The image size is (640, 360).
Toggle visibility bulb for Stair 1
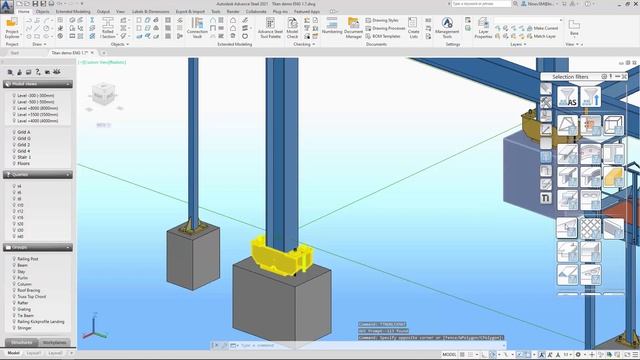click(14, 157)
